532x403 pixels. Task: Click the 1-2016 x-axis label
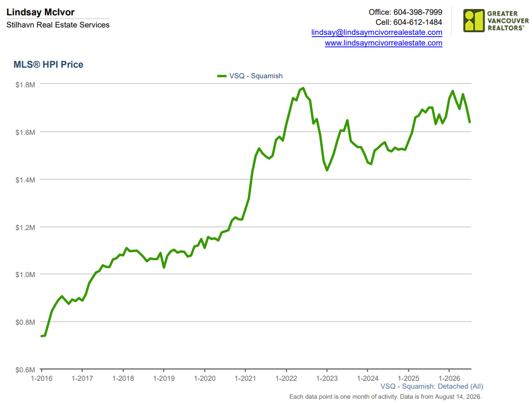coord(41,378)
